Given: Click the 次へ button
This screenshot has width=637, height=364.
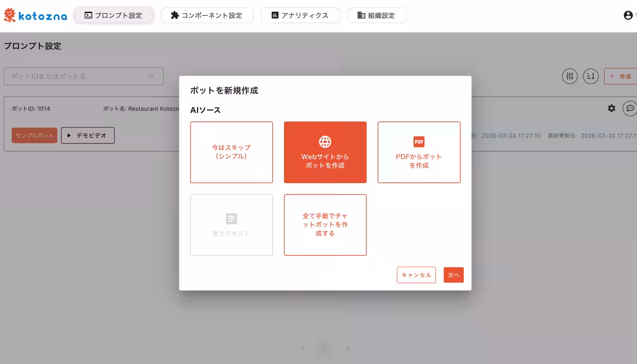Looking at the screenshot, I should click(453, 275).
